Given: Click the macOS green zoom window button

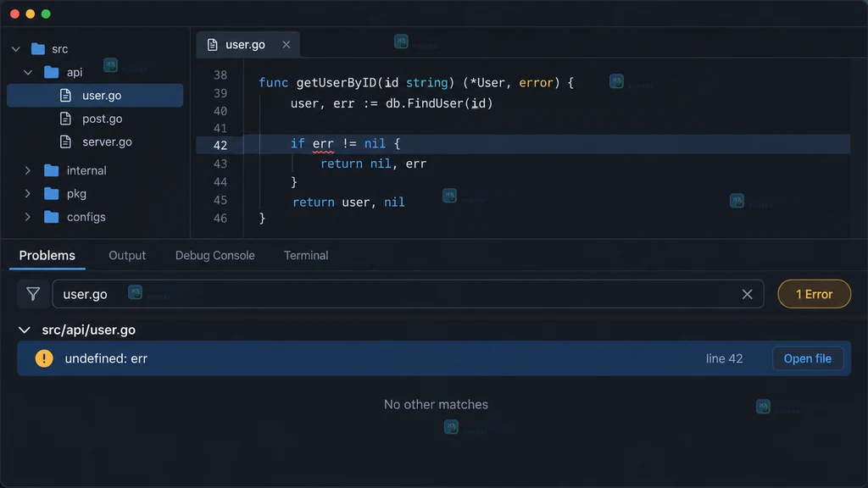Looking at the screenshot, I should (x=46, y=14).
